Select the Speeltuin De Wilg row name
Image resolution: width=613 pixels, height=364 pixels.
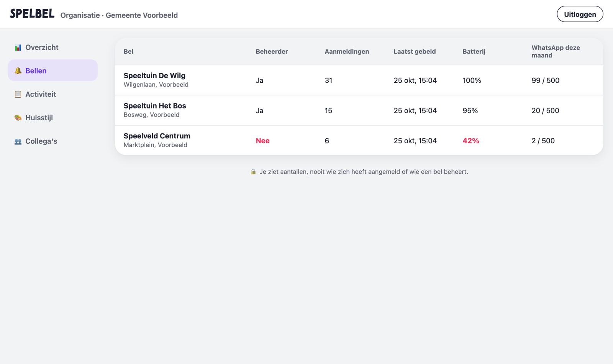(154, 75)
